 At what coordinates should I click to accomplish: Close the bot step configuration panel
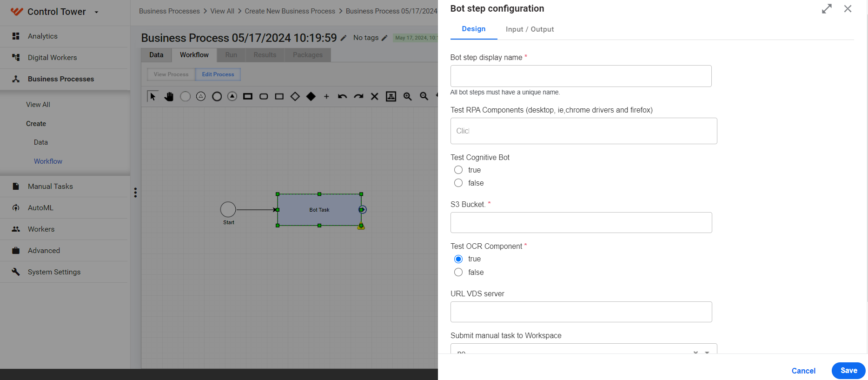pos(848,9)
